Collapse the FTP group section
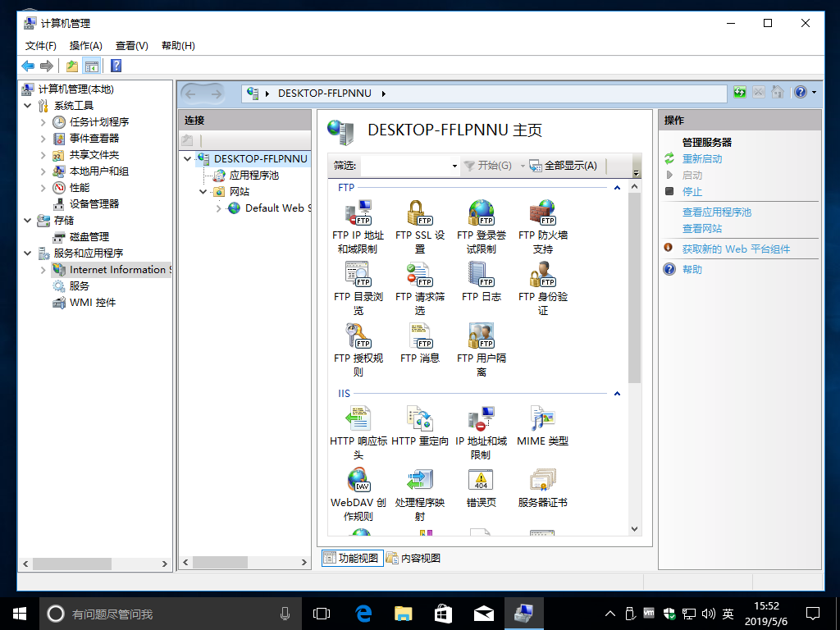 click(x=617, y=188)
